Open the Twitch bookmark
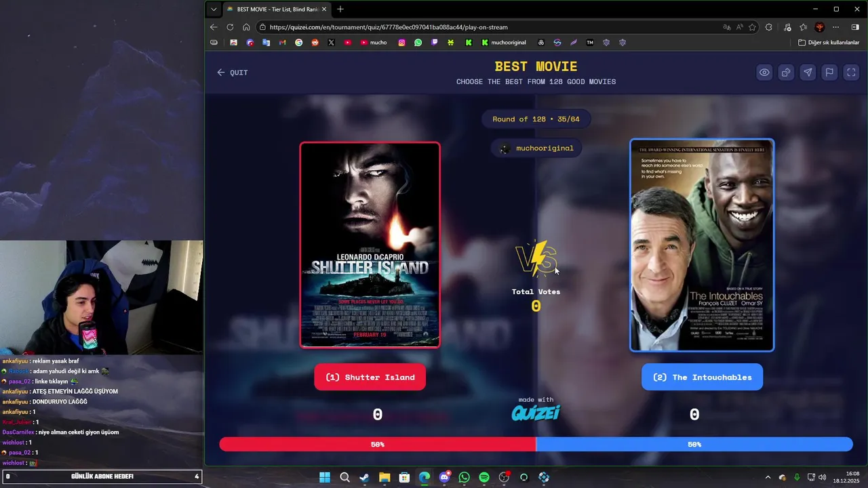 pos(435,42)
